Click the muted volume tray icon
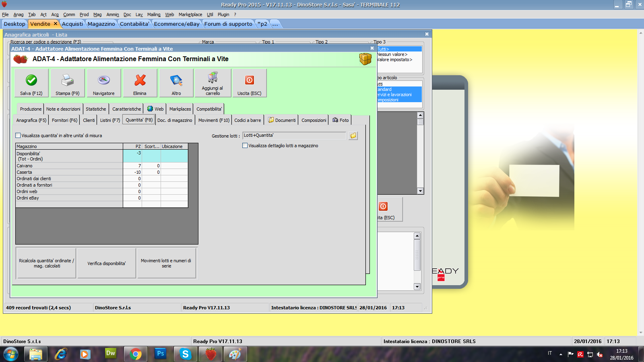Screen dimensions: 644x362 pyautogui.click(x=600, y=354)
